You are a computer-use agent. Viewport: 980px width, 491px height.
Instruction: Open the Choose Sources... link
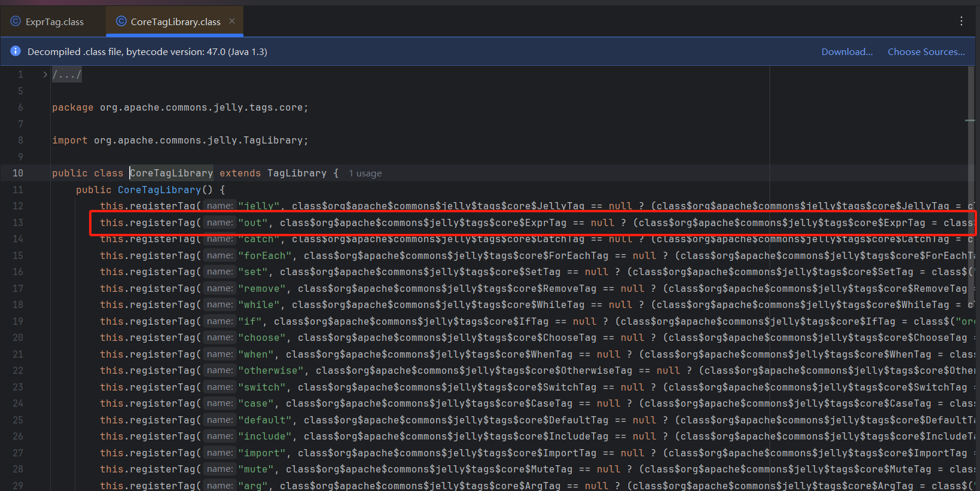(926, 52)
